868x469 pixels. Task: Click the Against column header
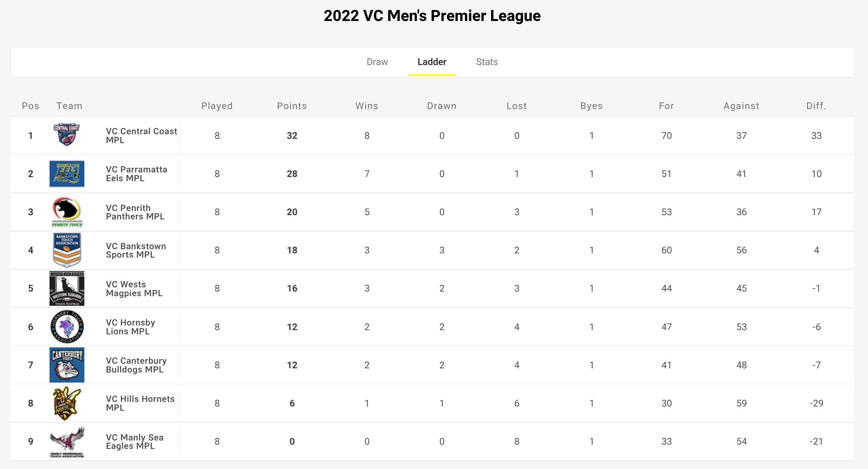[741, 106]
